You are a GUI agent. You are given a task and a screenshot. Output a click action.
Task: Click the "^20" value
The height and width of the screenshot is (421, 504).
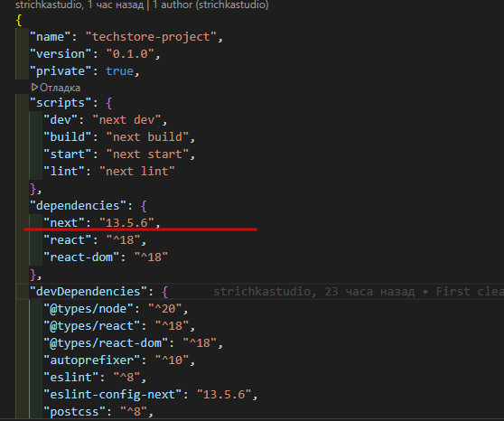tap(164, 309)
